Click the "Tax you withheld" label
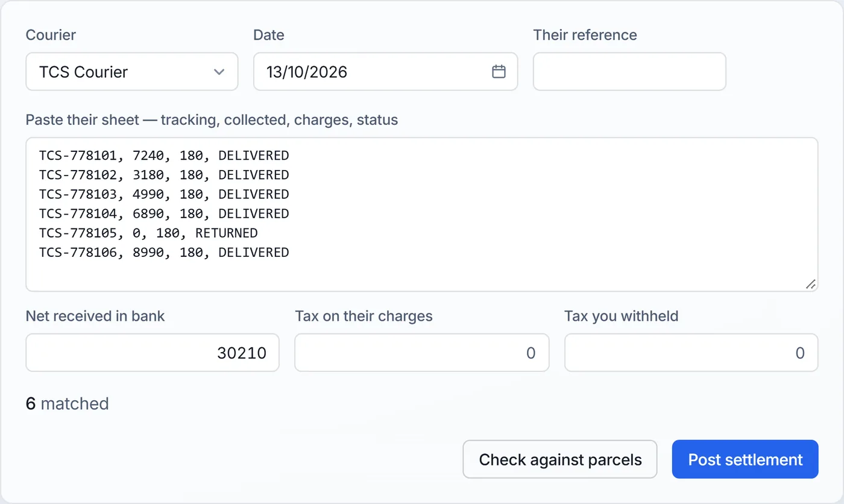The width and height of the screenshot is (844, 504). point(622,316)
